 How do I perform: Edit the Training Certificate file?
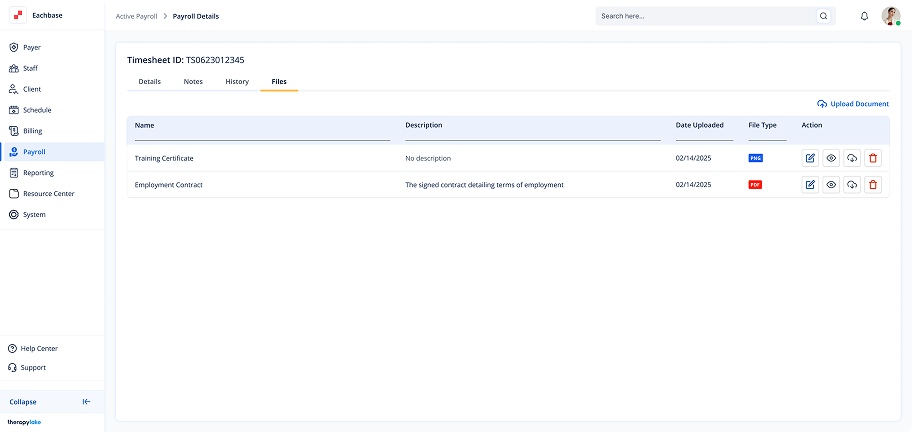pyautogui.click(x=810, y=158)
